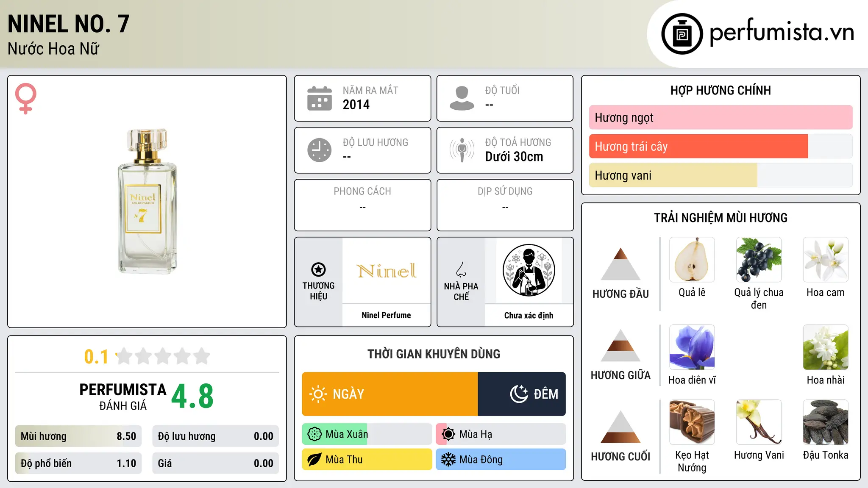Click the Phong cách info card

pyautogui.click(x=363, y=205)
